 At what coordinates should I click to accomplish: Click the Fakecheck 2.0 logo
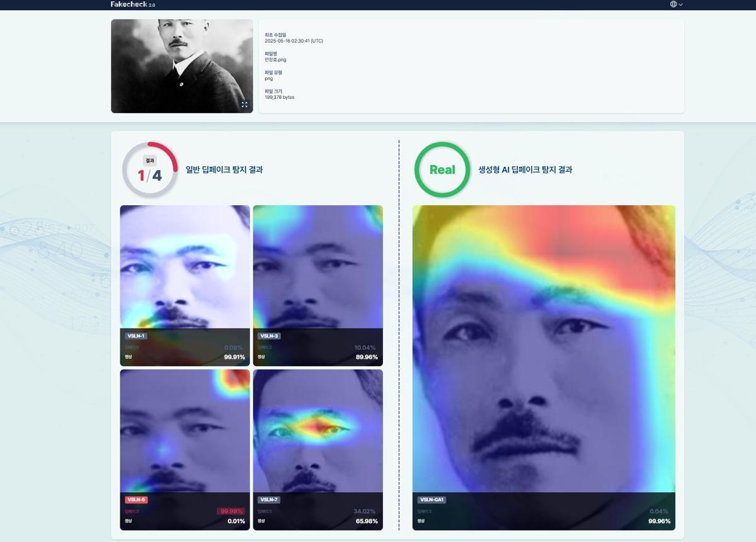click(132, 4)
